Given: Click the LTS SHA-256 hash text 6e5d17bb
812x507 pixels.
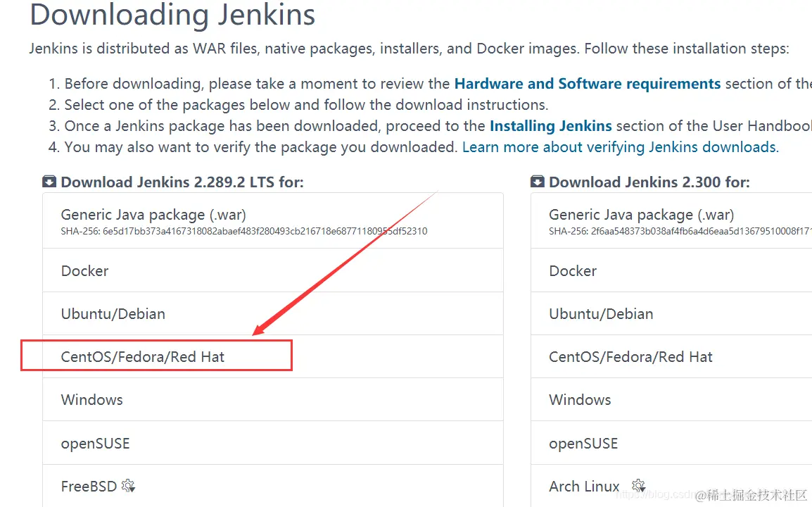Looking at the screenshot, I should tap(244, 231).
